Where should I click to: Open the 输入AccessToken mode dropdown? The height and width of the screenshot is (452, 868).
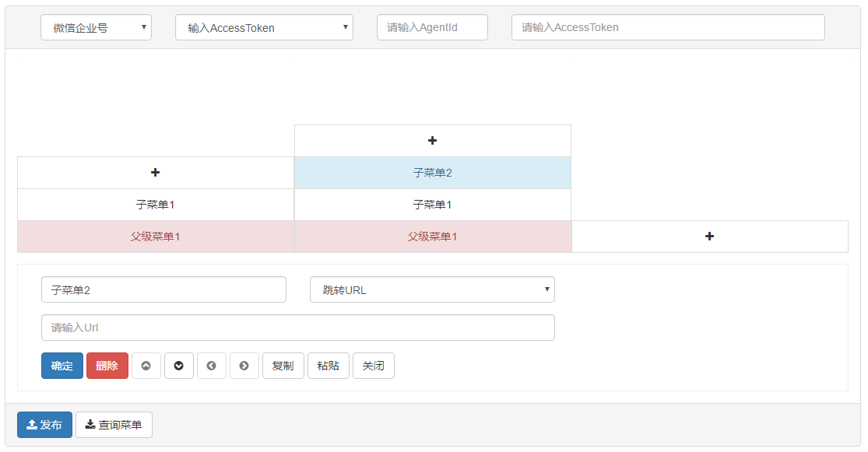click(264, 28)
